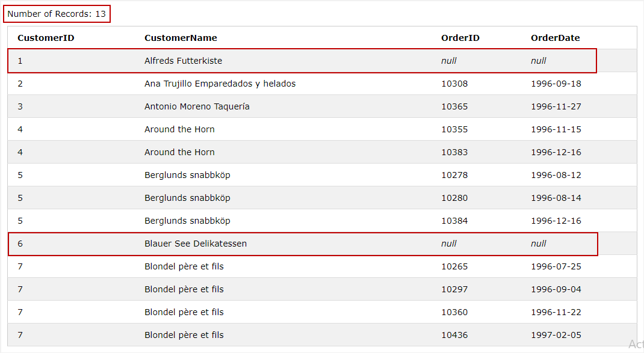Click the OrderID column header
This screenshot has height=353, width=644.
click(460, 38)
